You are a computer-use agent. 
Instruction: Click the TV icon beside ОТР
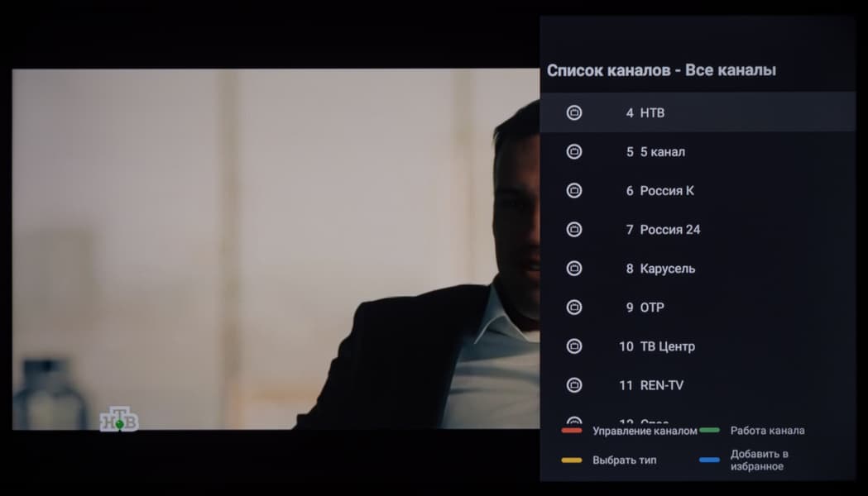[x=574, y=308]
